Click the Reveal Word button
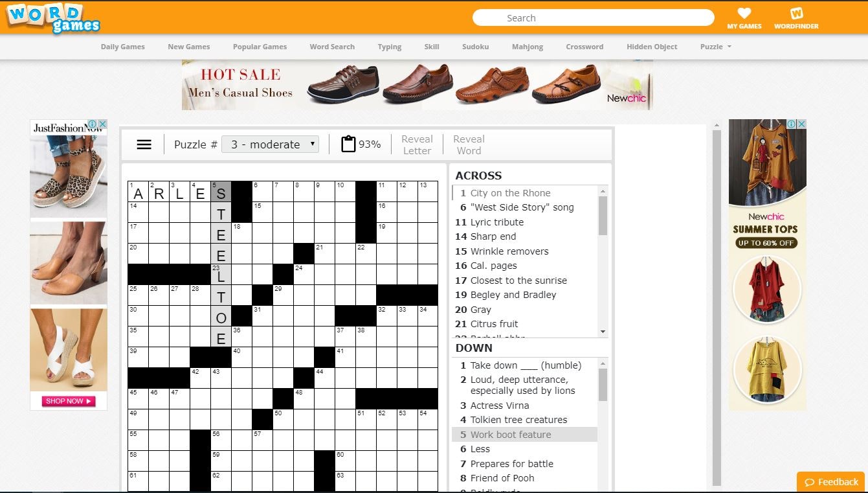The image size is (868, 493). coord(468,144)
